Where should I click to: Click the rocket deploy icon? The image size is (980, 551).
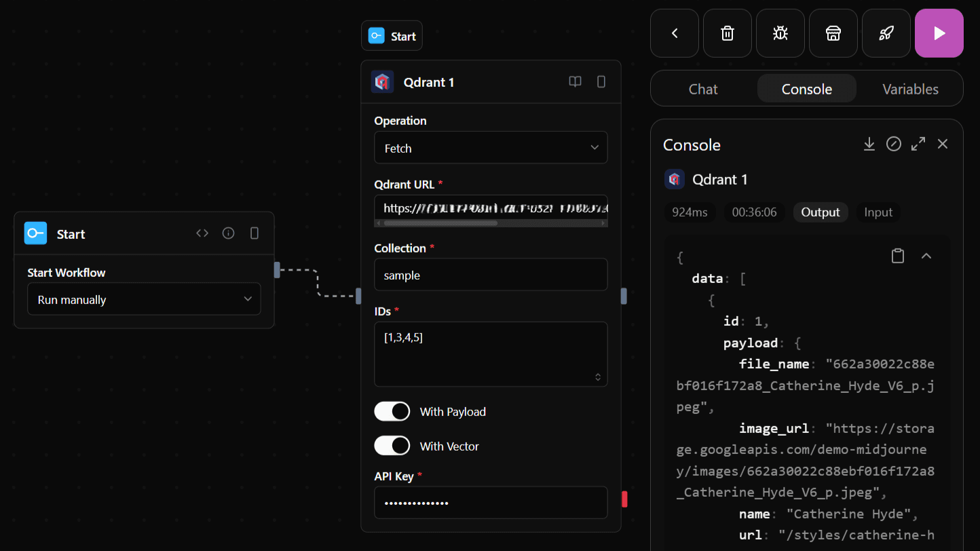[x=886, y=33]
